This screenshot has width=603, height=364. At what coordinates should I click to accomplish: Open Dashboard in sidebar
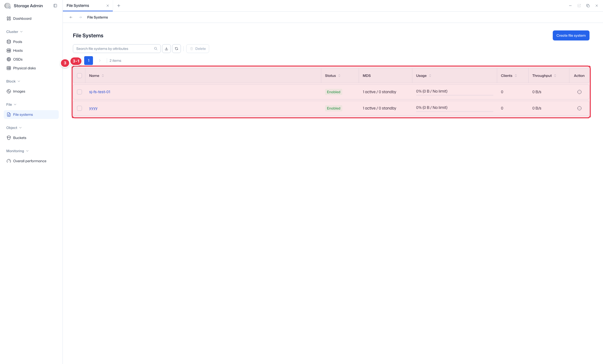(x=31, y=19)
